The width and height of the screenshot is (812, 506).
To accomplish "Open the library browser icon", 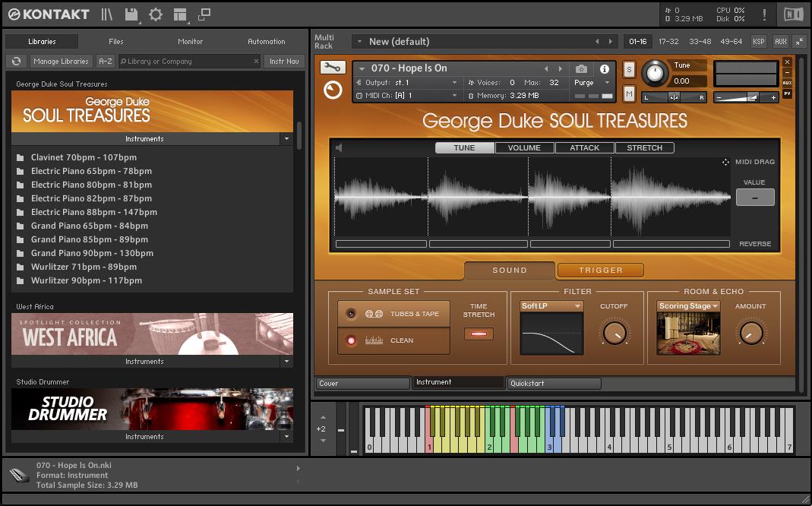I will pyautogui.click(x=107, y=14).
